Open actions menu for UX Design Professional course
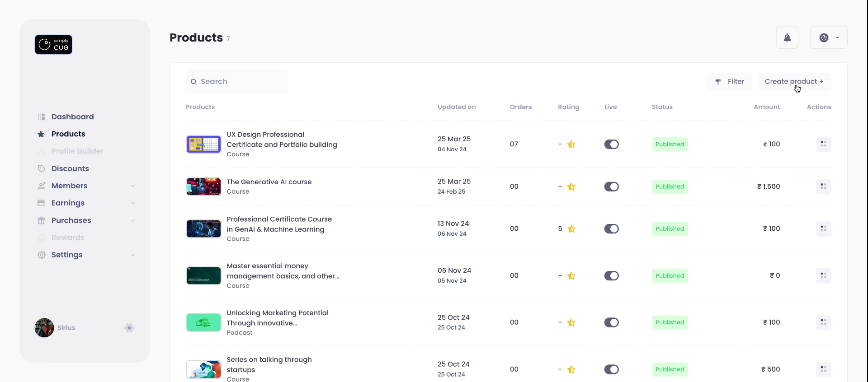This screenshot has height=382, width=868. (823, 144)
